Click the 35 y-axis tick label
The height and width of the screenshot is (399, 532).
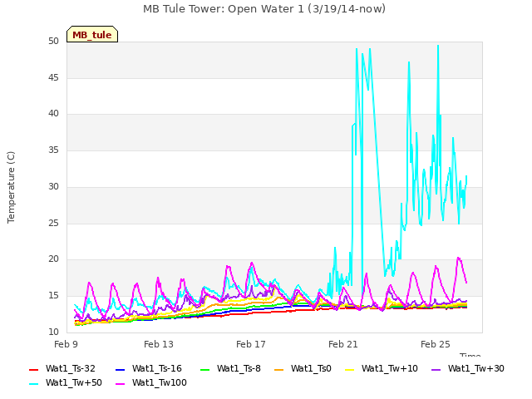(53, 150)
